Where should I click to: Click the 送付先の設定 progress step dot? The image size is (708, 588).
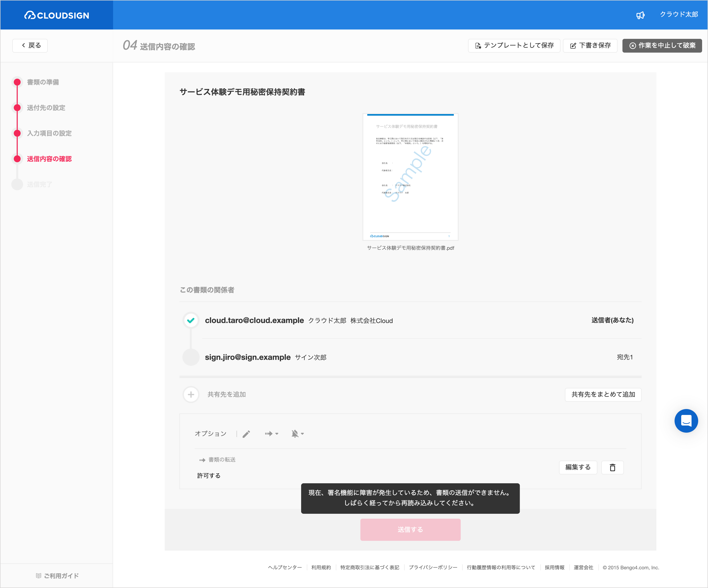[x=17, y=108]
